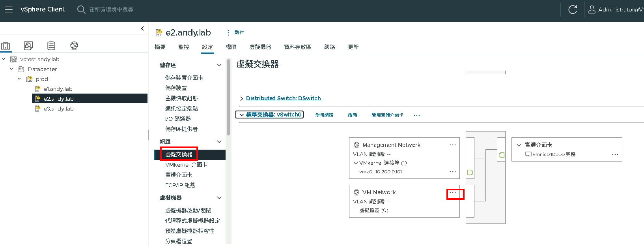Switch to Storage inventory view
644x246 pixels.
point(51,46)
